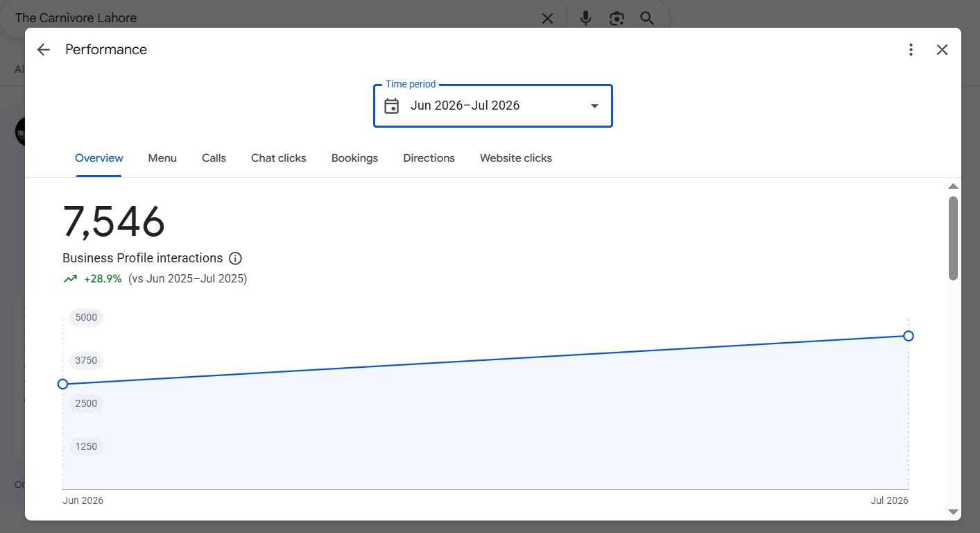Image resolution: width=980 pixels, height=533 pixels.
Task: Click the 1250 axis label
Action: click(x=86, y=446)
